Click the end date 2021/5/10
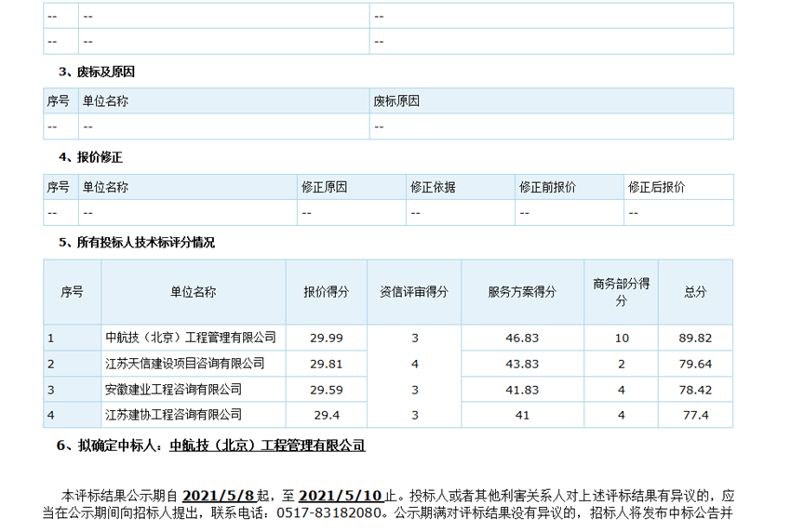Image resolution: width=791 pixels, height=532 pixels. (342, 496)
